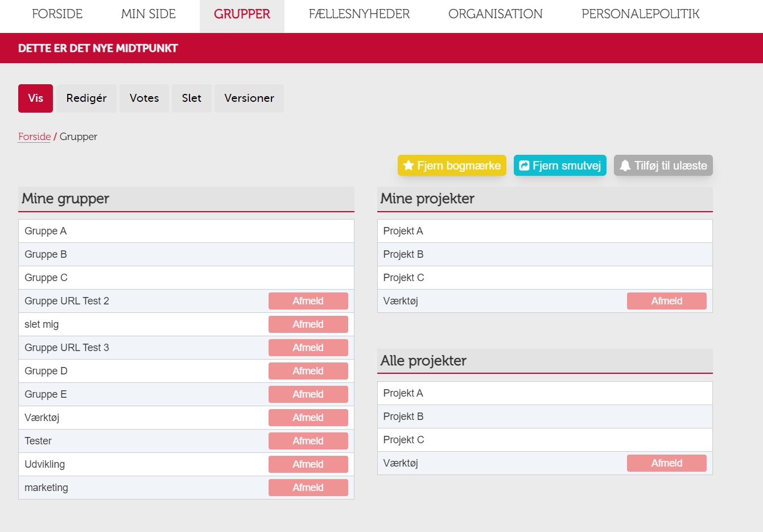Select the Slet tab
763x532 pixels.
point(191,98)
